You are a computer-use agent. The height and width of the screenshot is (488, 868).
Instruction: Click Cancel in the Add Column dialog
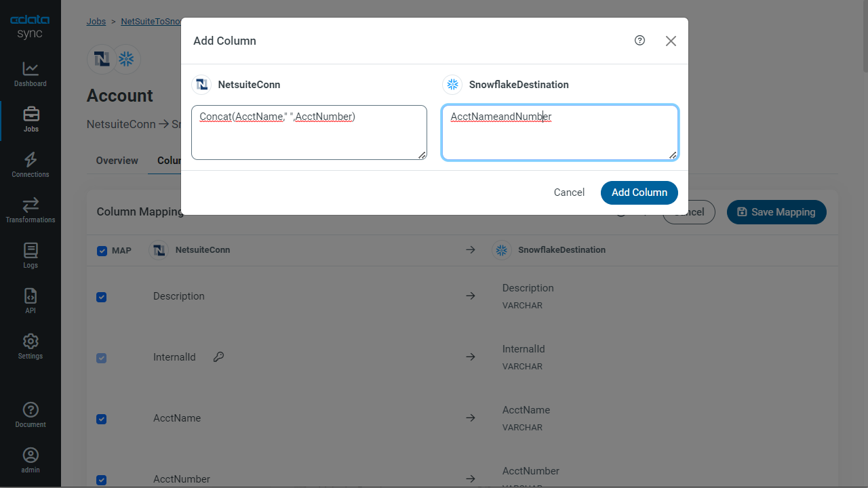(569, 192)
